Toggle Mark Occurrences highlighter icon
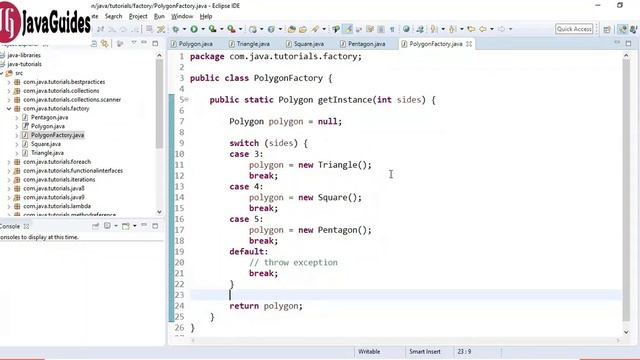This screenshot has height=360, width=640. coord(348,29)
